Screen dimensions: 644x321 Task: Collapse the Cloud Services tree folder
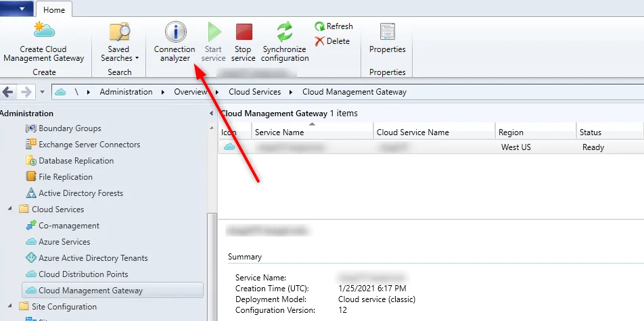(x=10, y=209)
